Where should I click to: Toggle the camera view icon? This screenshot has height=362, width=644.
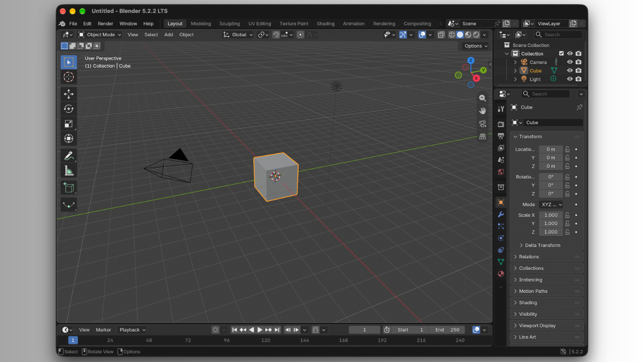click(483, 124)
